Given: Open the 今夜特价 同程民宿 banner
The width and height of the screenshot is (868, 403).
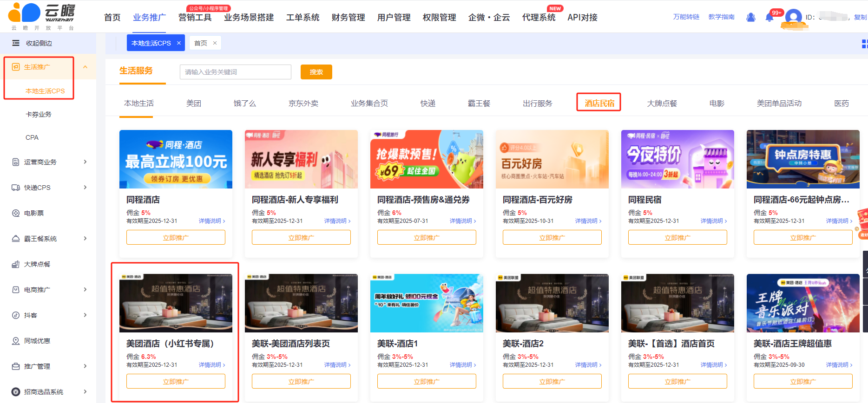Looking at the screenshot, I should [x=677, y=159].
